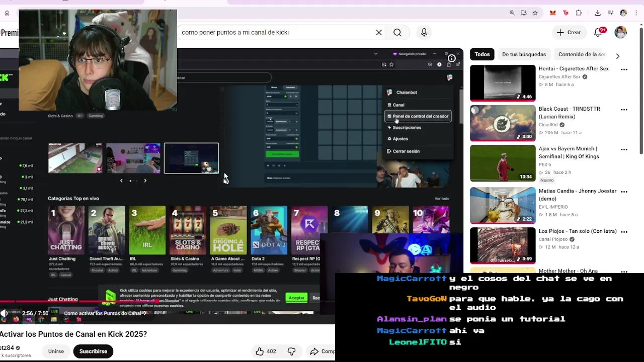Open YouTube notifications bell
This screenshot has width=644, height=362.
[598, 32]
